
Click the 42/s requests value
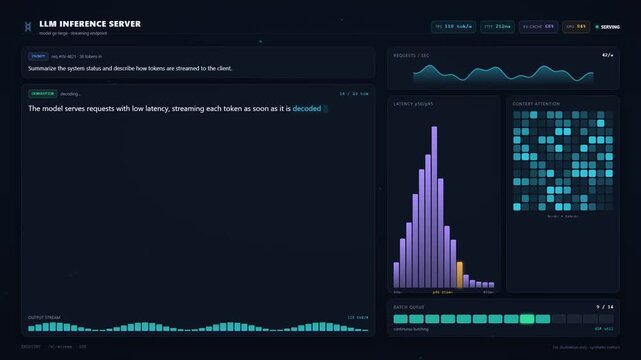[x=607, y=55]
